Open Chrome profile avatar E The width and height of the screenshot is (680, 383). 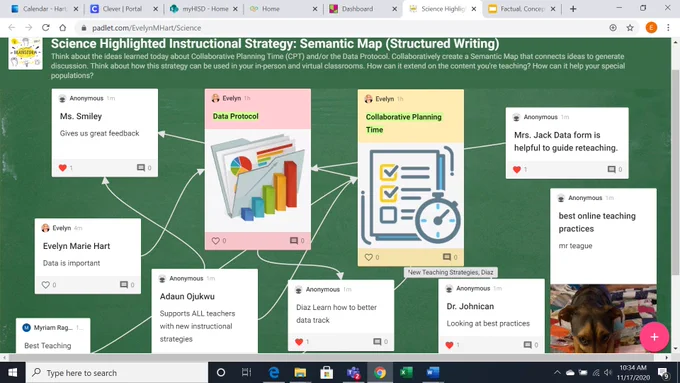coord(651,28)
